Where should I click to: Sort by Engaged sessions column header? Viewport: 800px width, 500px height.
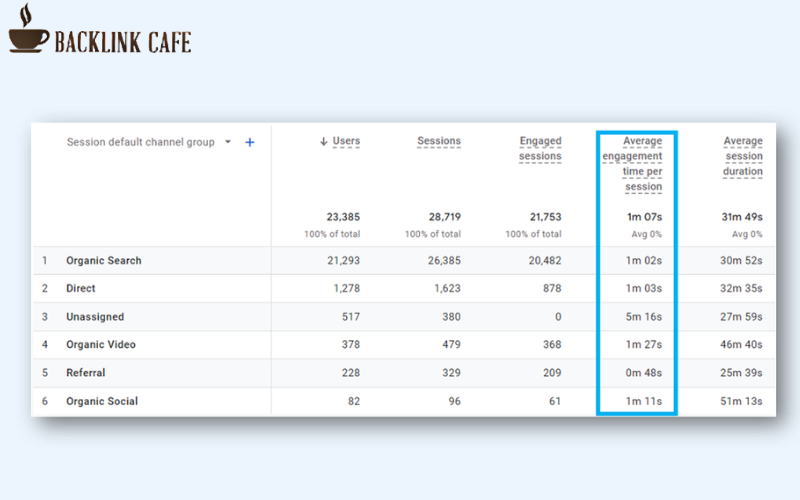click(540, 148)
